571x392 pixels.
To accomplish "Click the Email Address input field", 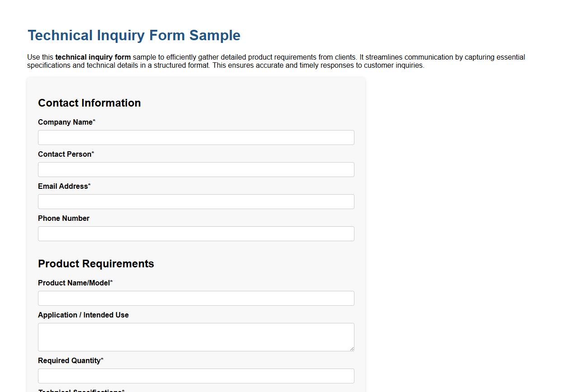I will (x=196, y=201).
